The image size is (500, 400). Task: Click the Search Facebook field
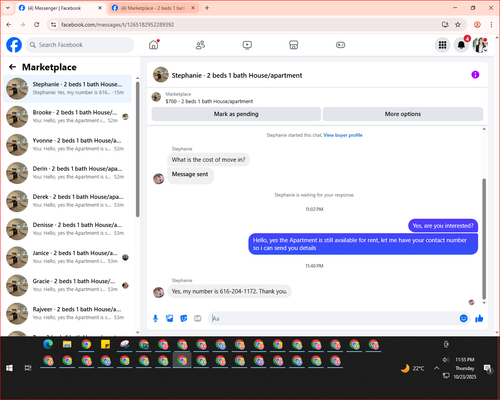(x=80, y=45)
